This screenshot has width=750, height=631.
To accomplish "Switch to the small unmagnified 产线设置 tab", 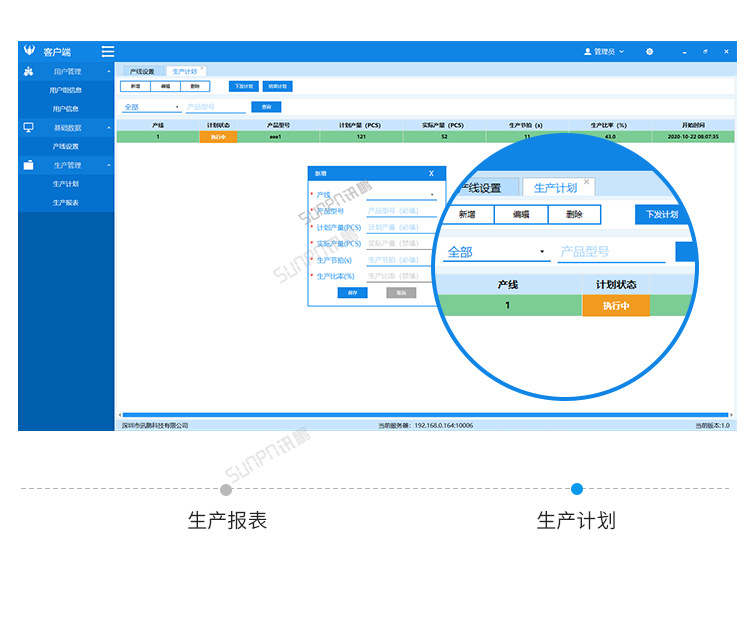I will pos(143,71).
